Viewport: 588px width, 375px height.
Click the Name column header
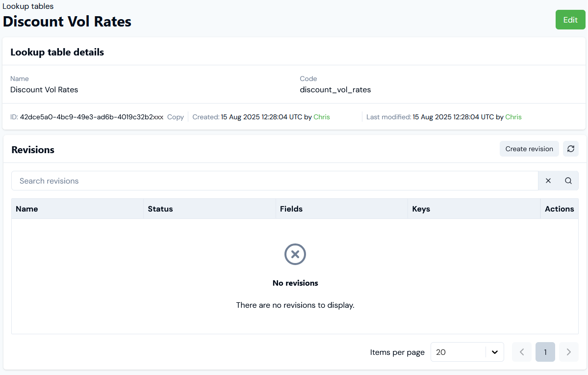point(77,209)
